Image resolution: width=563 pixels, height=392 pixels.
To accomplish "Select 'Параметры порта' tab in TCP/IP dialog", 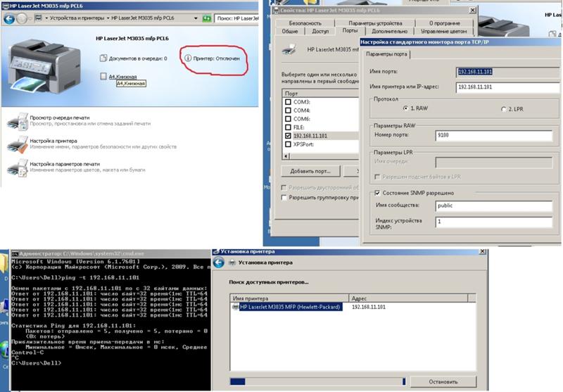I will tap(386, 54).
